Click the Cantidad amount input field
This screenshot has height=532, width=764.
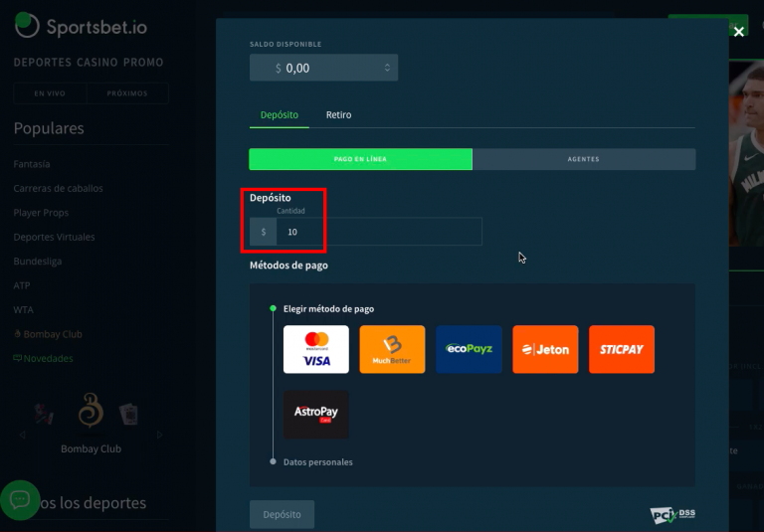pyautogui.click(x=379, y=232)
